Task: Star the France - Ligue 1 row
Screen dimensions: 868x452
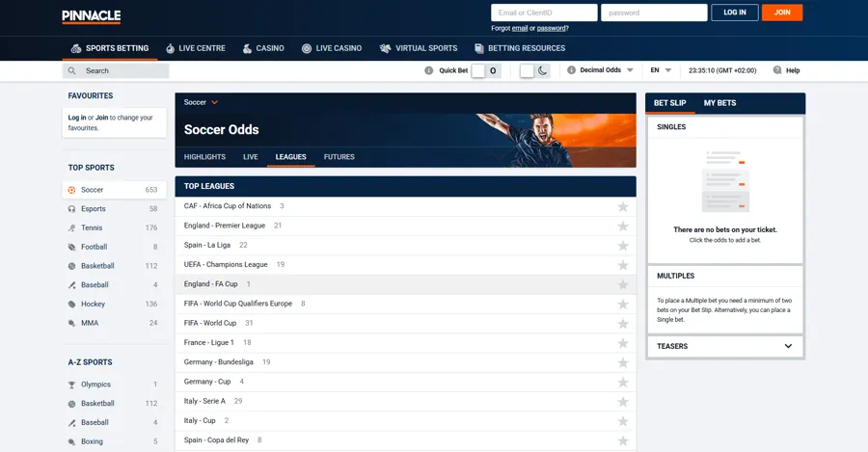Action: [x=623, y=343]
